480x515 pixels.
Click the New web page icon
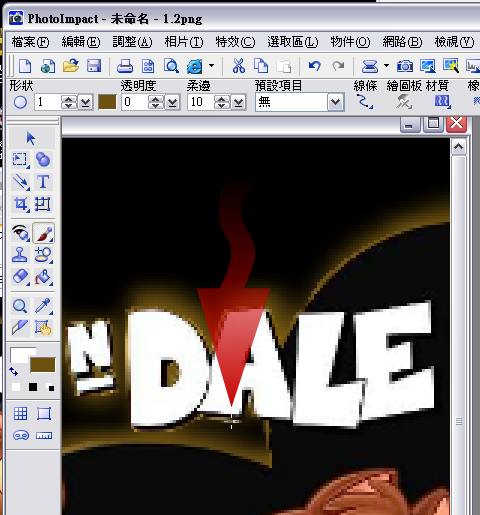pyautogui.click(x=48, y=66)
